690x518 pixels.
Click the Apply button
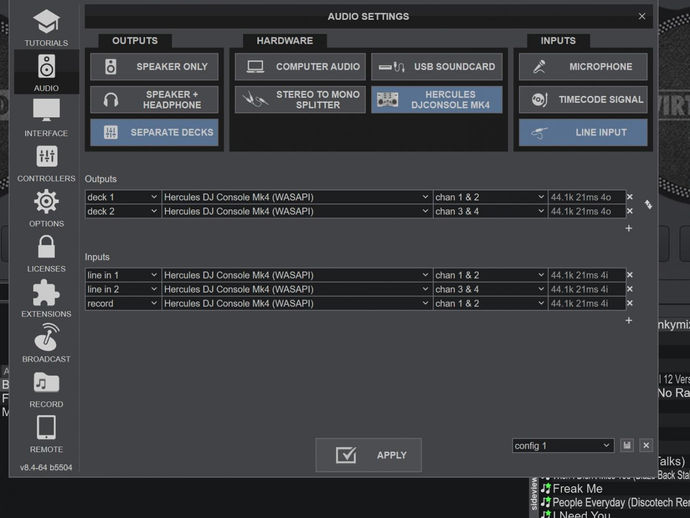[x=368, y=455]
